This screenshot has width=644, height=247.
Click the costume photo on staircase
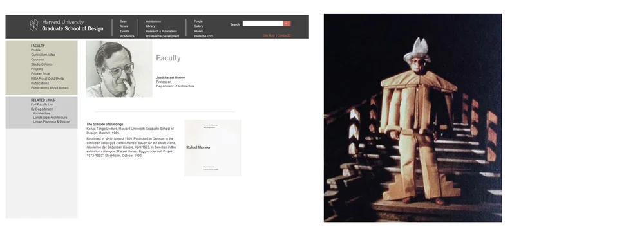[413, 118]
